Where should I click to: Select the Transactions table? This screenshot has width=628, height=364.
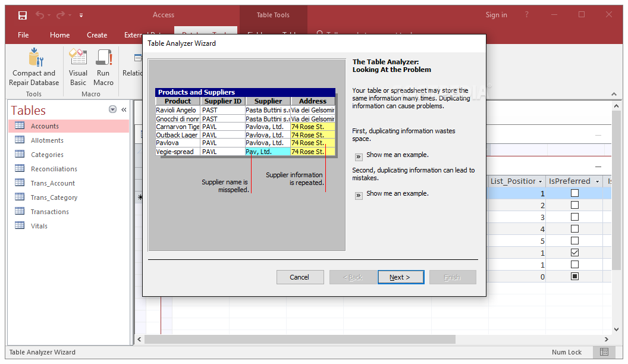[68, 212]
